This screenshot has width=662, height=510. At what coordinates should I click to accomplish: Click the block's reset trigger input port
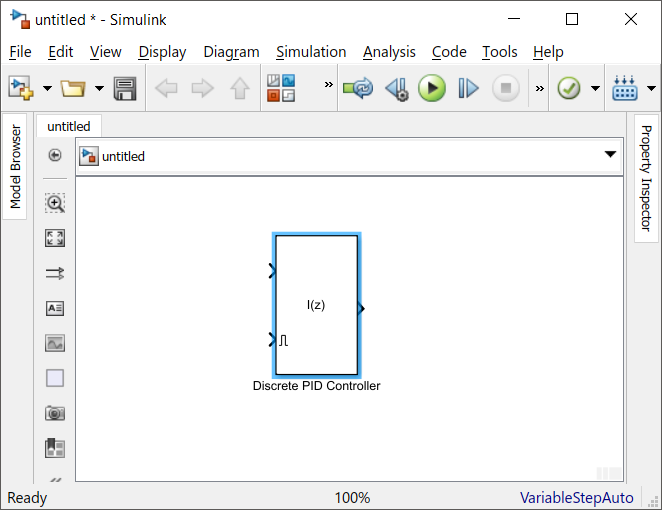(272, 339)
